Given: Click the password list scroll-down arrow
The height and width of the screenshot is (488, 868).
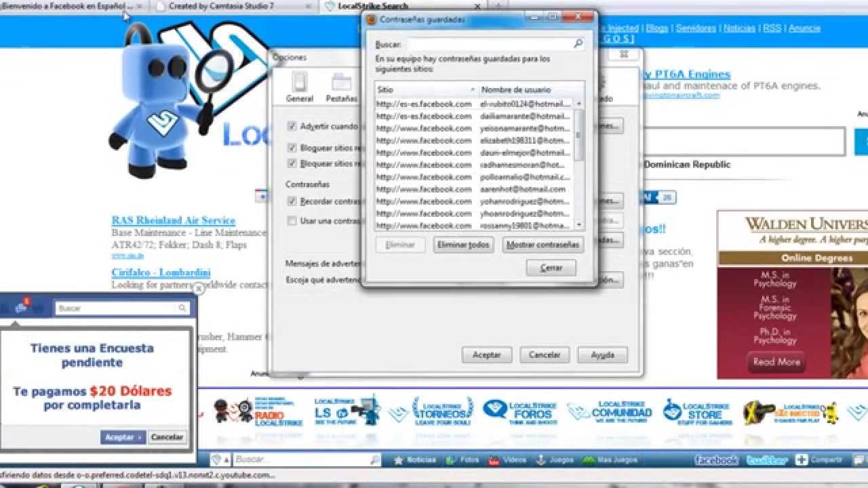Looking at the screenshot, I should point(579,224).
